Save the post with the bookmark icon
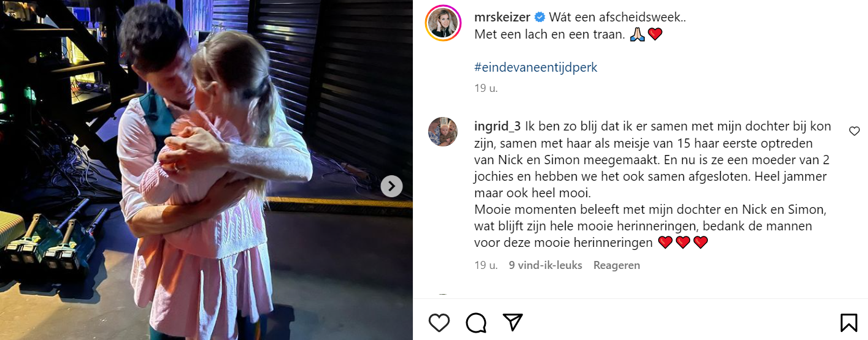This screenshot has height=340, width=868. tap(848, 322)
